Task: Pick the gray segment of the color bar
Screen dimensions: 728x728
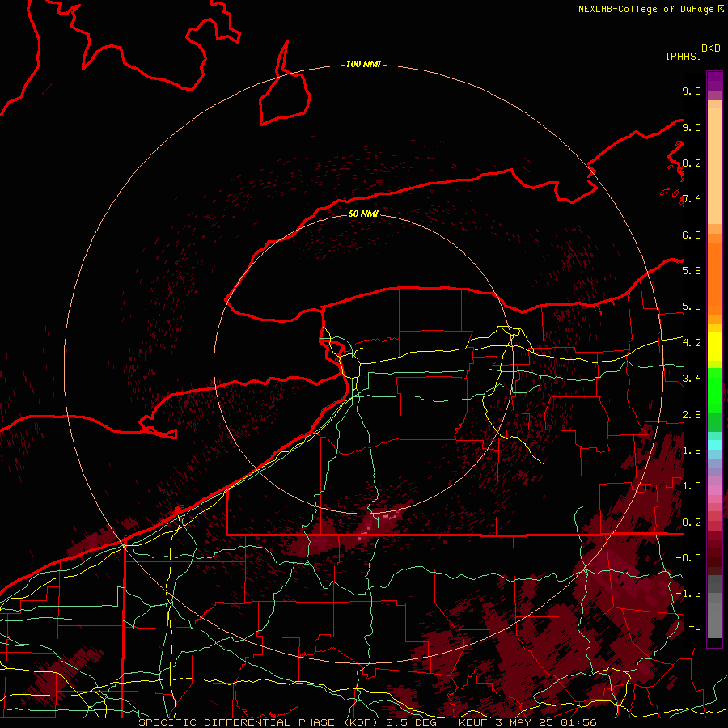Action: click(714, 607)
